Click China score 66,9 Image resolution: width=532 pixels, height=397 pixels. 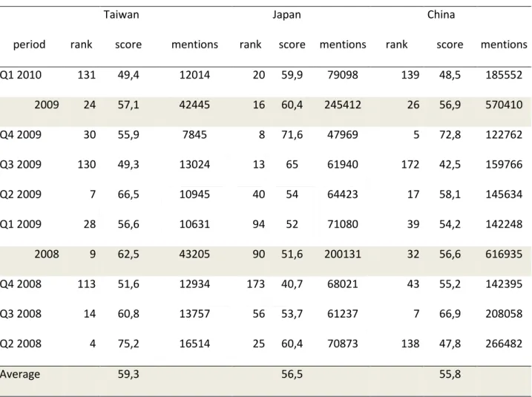(450, 314)
